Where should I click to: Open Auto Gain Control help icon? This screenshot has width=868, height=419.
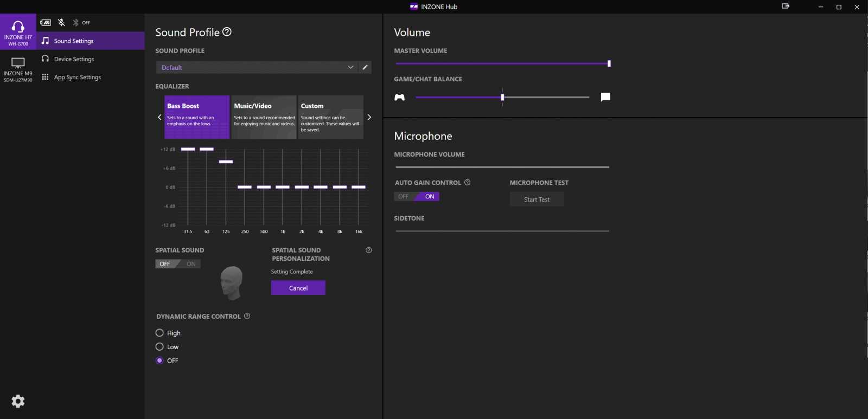(468, 183)
